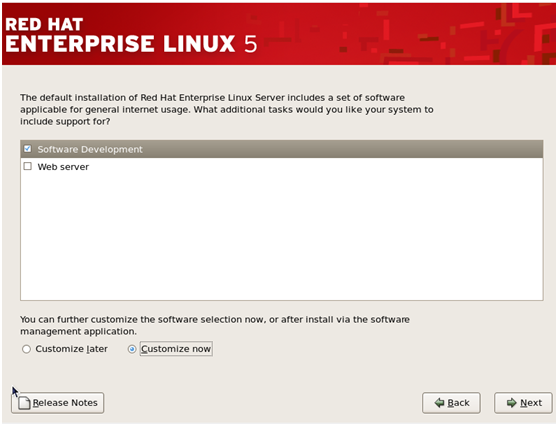The width and height of the screenshot is (558, 426).
Task: Click the Customize later text label
Action: (71, 349)
